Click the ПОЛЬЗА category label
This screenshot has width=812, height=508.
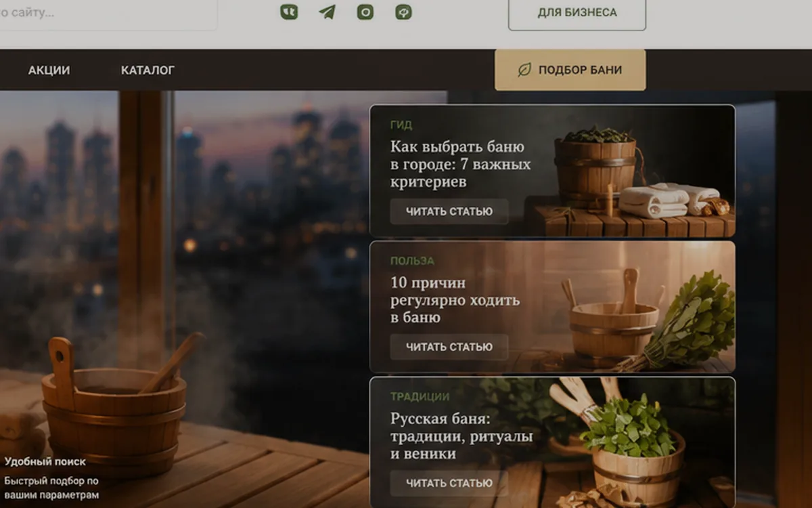(412, 261)
